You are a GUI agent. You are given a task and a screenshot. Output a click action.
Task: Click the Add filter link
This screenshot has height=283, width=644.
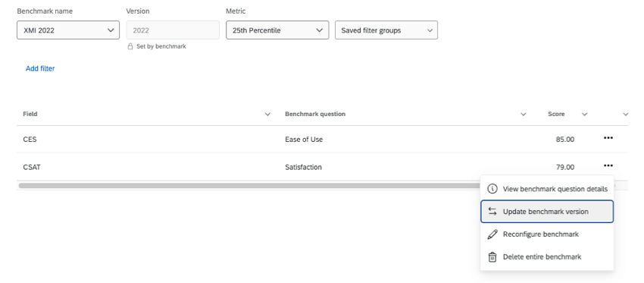click(x=40, y=69)
